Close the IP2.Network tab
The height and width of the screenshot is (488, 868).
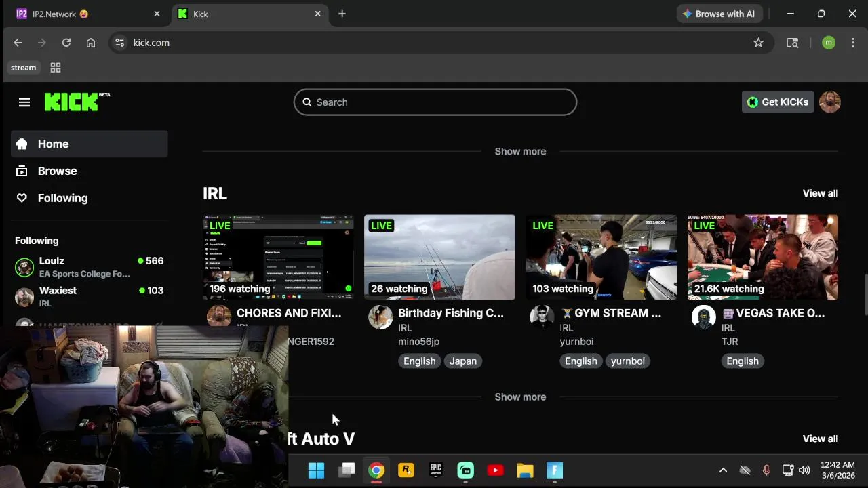(157, 14)
